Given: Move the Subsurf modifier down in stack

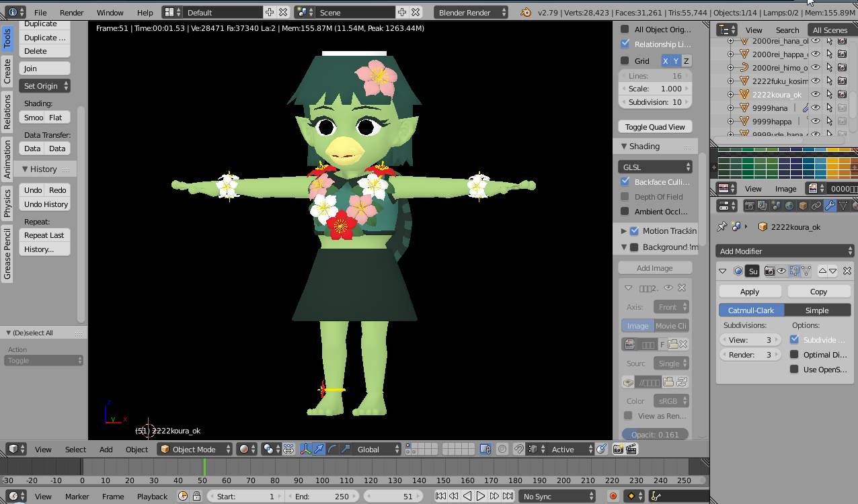Looking at the screenshot, I should point(832,271).
